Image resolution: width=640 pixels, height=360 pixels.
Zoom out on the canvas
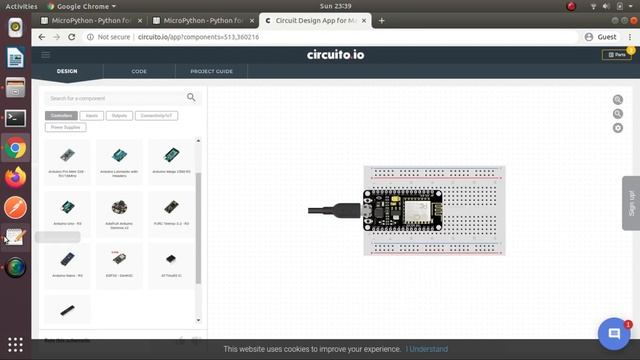pyautogui.click(x=618, y=114)
